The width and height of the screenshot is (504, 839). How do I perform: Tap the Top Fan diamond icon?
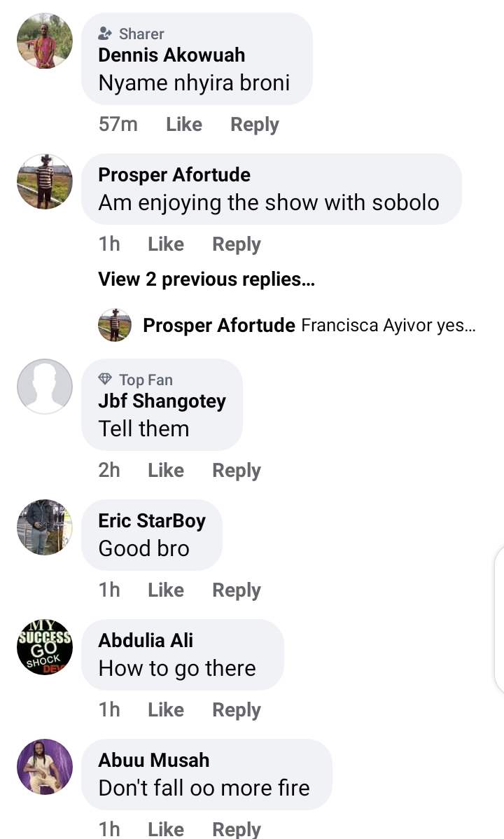click(105, 380)
